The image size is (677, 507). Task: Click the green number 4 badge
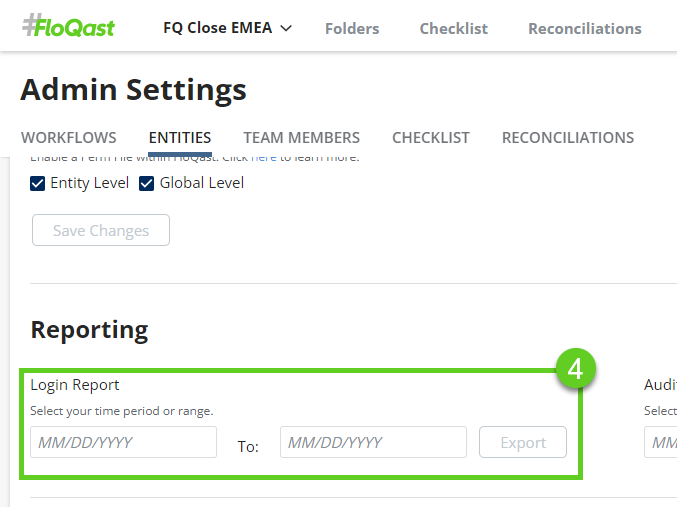575,369
